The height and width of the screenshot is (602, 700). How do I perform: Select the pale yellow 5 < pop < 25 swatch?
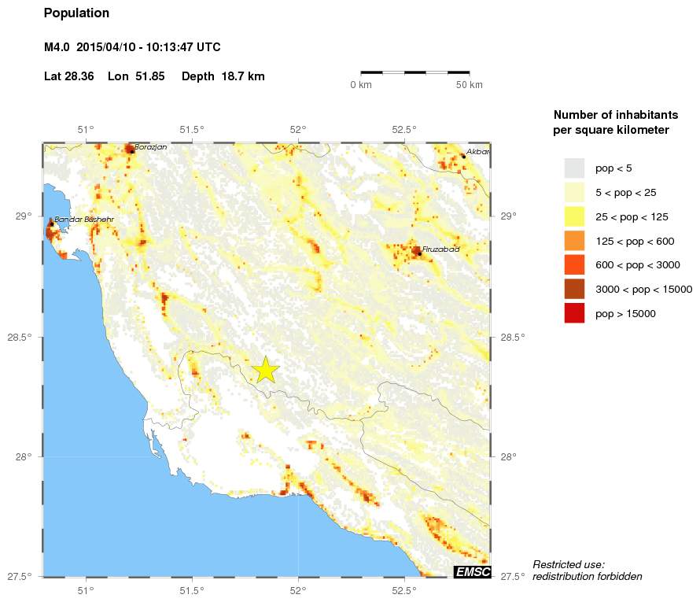(574, 193)
